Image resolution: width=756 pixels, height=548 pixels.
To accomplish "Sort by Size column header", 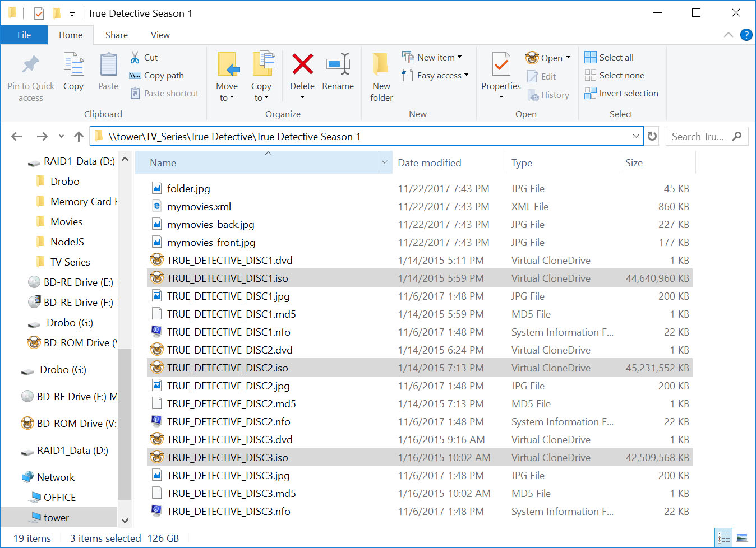I will [x=657, y=162].
